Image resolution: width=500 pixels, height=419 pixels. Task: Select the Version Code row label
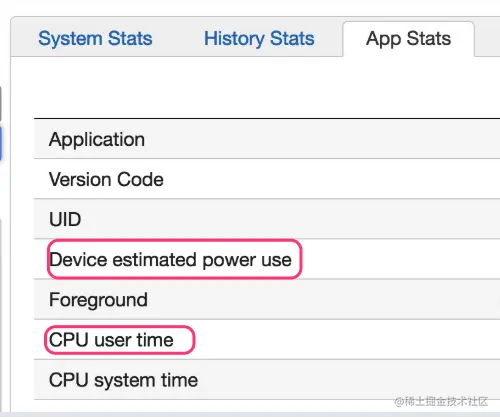tap(106, 179)
